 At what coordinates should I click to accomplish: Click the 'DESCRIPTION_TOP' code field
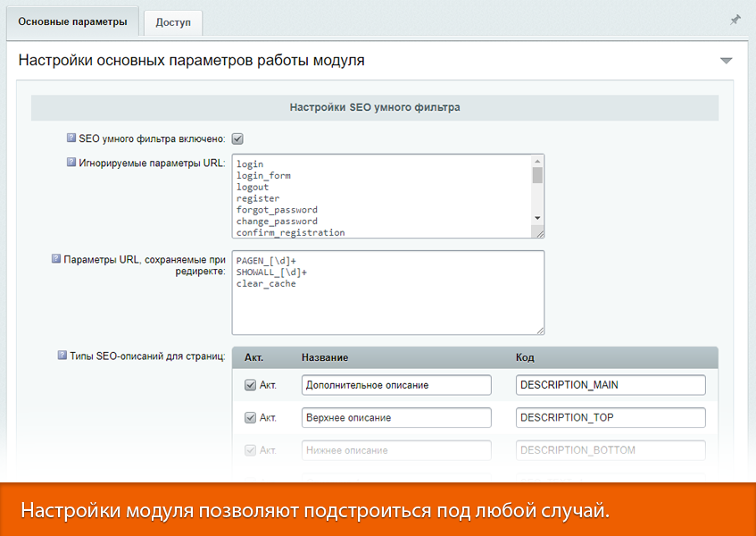pyautogui.click(x=610, y=417)
